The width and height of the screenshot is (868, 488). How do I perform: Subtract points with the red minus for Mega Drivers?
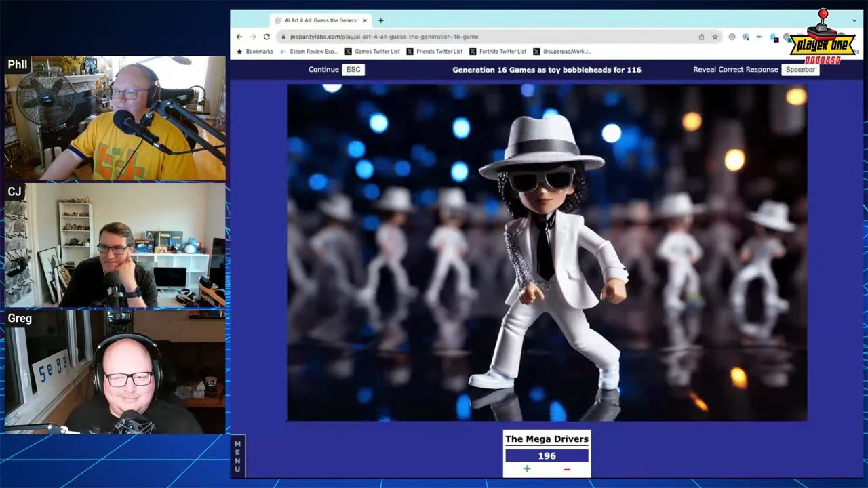pos(566,468)
